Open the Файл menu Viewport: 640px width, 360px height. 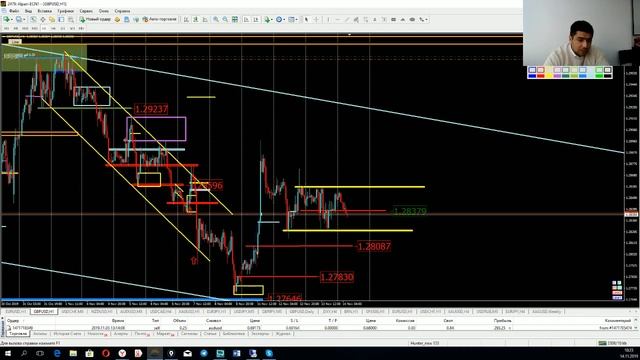pos(13,11)
